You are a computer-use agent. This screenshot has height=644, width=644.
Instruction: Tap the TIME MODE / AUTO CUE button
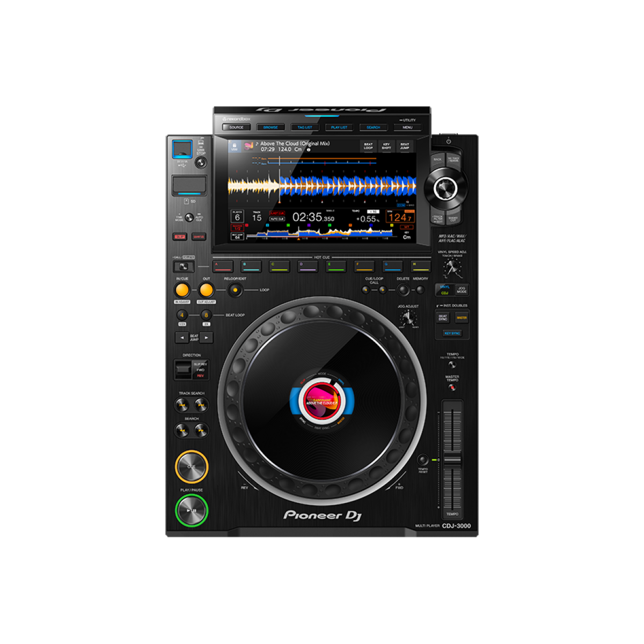coord(189,218)
